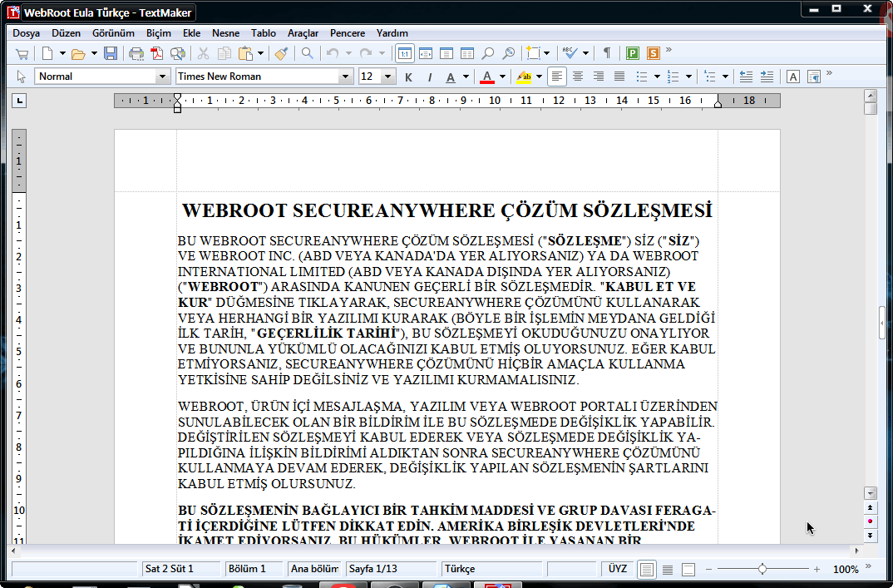Open a file using the folder icon
Image resolution: width=893 pixels, height=588 pixels.
(79, 53)
